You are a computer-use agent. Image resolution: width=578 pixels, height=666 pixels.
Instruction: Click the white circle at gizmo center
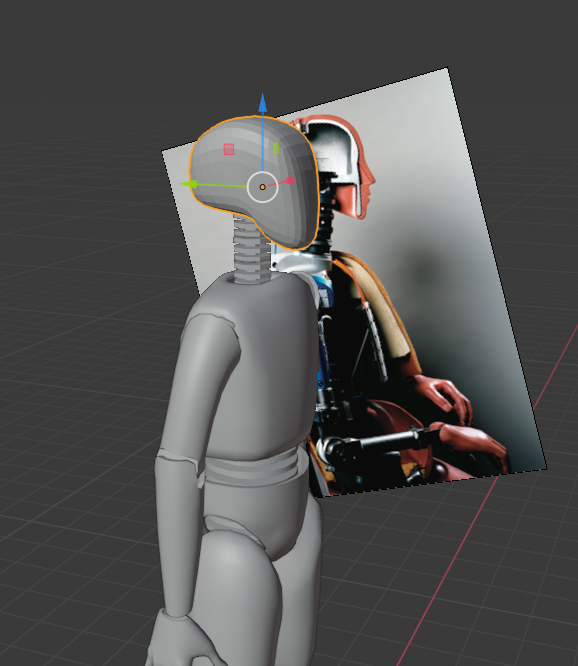262,187
